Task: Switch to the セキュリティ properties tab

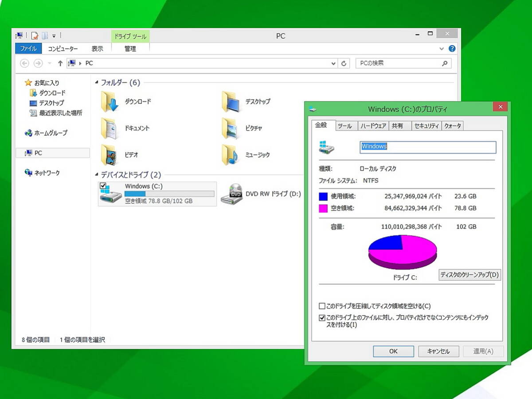Action: [x=426, y=126]
